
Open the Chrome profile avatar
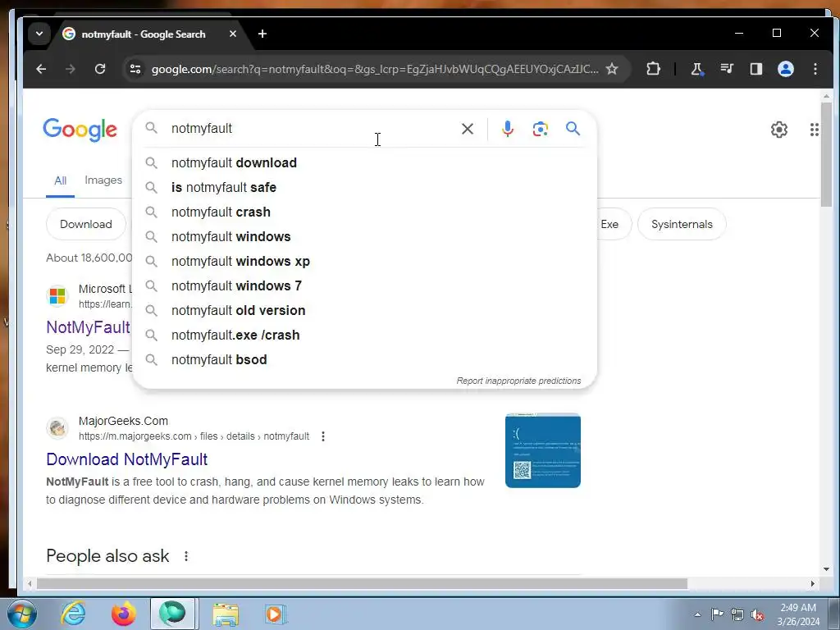click(x=785, y=69)
